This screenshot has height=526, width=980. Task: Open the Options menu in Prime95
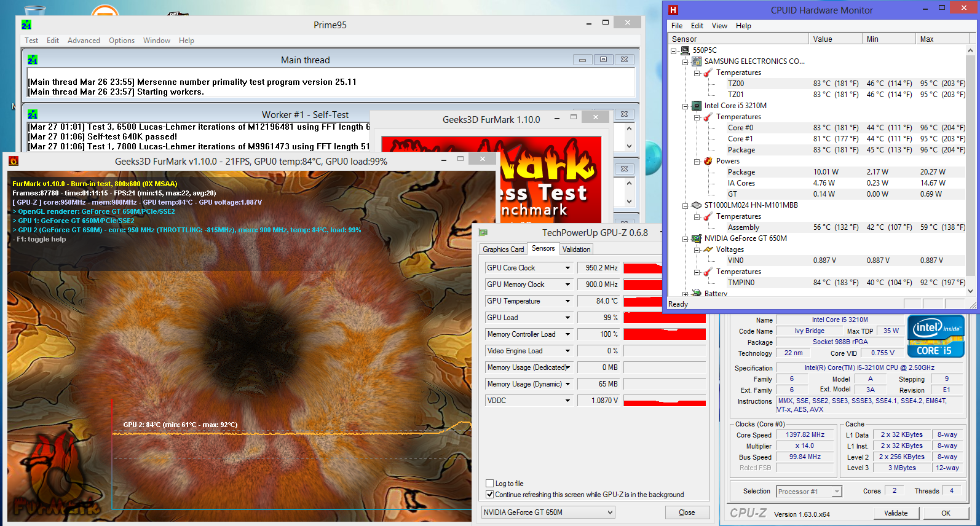click(x=122, y=41)
